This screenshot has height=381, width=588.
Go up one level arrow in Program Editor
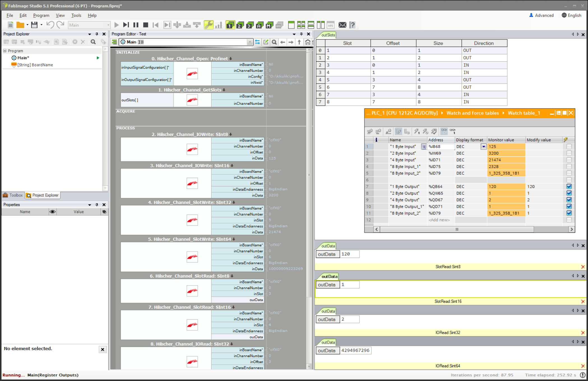tap(299, 42)
